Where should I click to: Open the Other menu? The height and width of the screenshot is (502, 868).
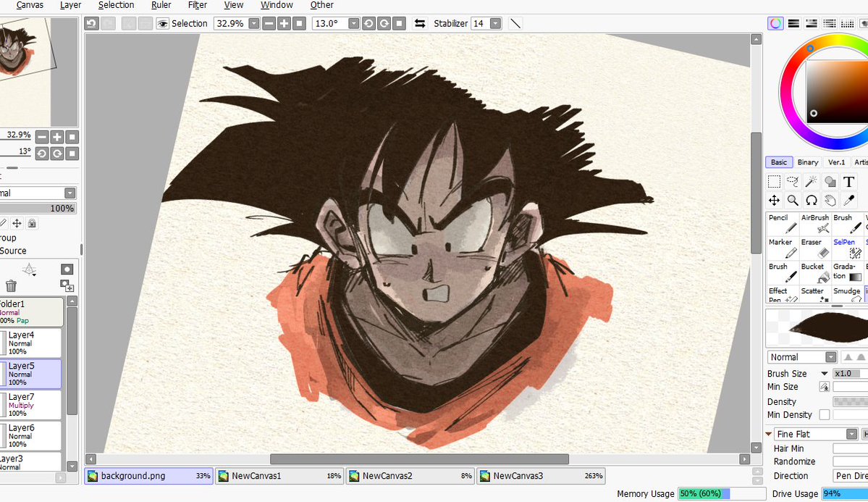[x=321, y=5]
